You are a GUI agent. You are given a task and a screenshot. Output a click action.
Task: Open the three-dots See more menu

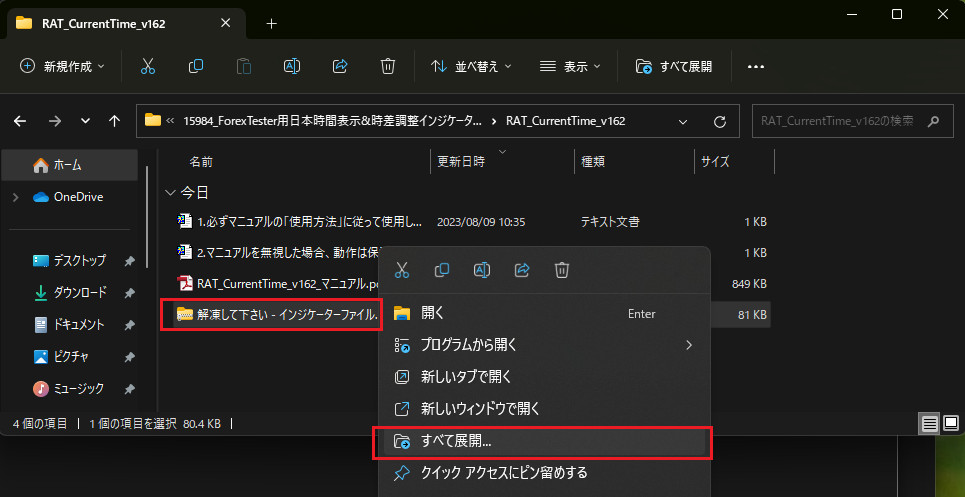(x=756, y=66)
